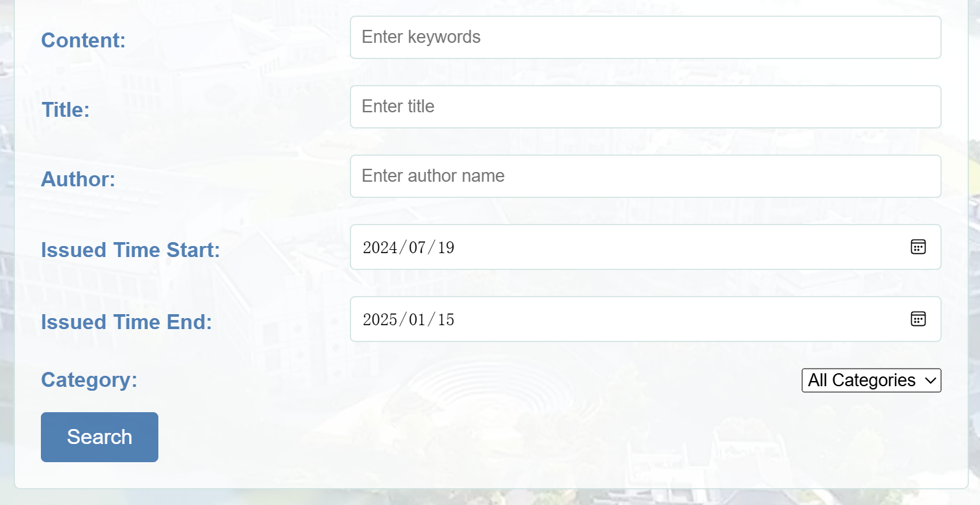Click the Title label
This screenshot has width=980, height=505.
tap(66, 110)
